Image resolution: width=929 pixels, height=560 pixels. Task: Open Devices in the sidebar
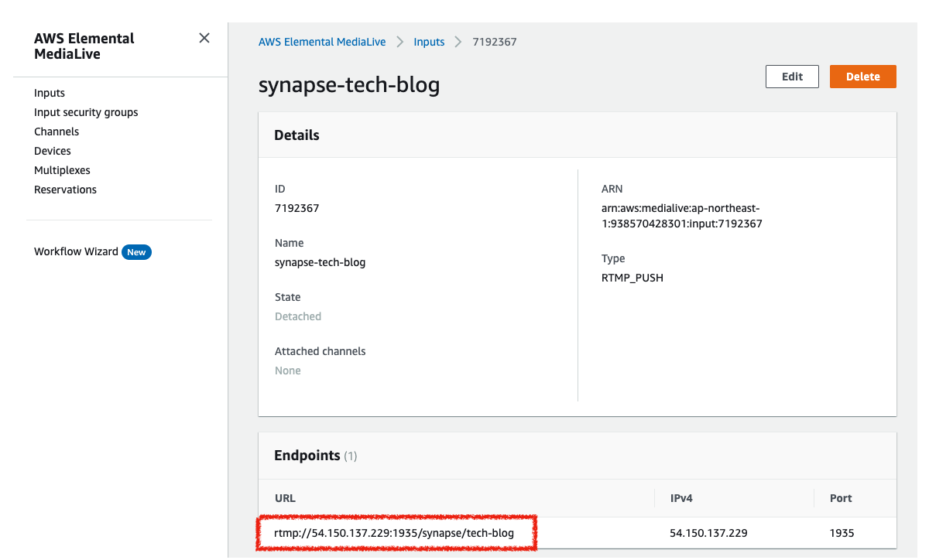click(53, 151)
